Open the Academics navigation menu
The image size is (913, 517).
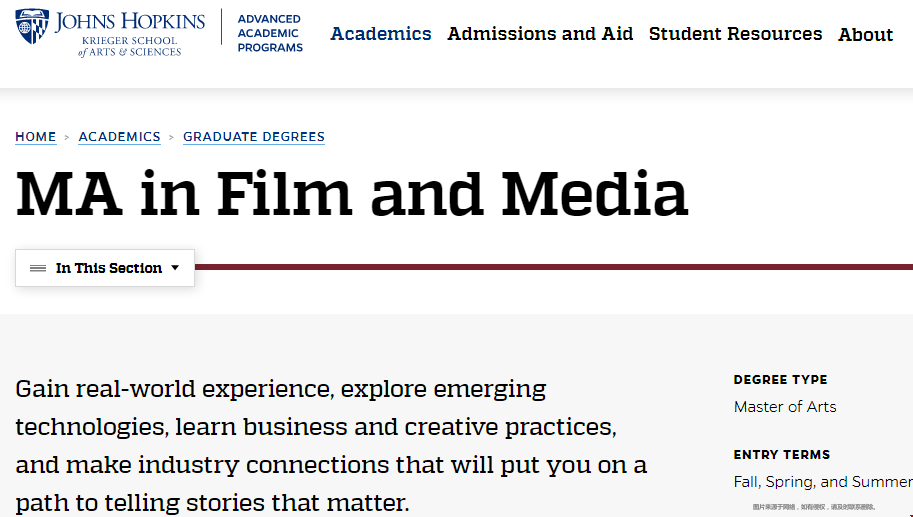coord(381,34)
